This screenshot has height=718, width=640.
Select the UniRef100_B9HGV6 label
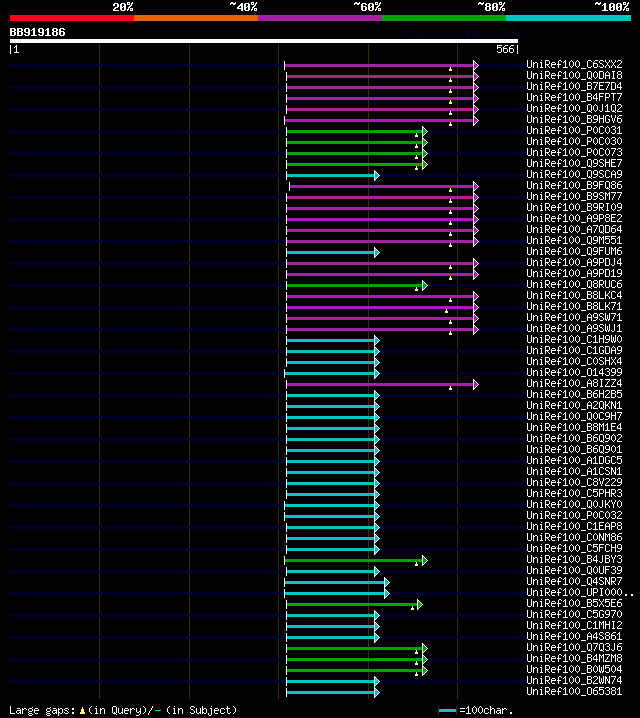(574, 120)
